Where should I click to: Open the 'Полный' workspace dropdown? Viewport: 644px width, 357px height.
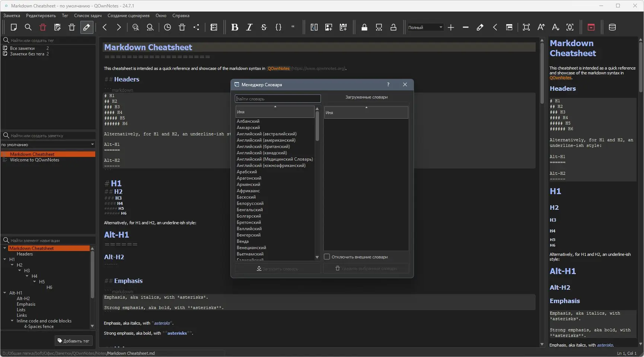coord(425,28)
